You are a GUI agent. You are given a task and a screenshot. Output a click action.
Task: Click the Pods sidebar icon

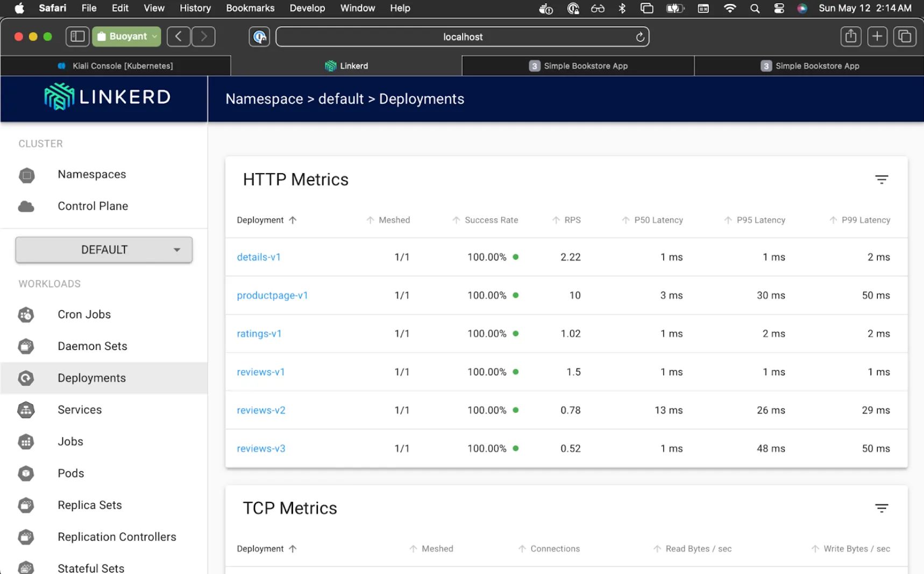coord(26,473)
